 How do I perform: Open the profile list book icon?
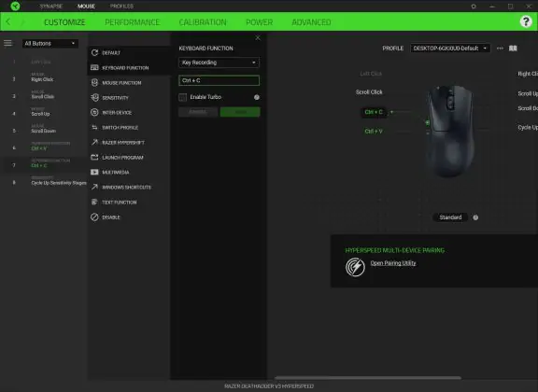pyautogui.click(x=513, y=49)
